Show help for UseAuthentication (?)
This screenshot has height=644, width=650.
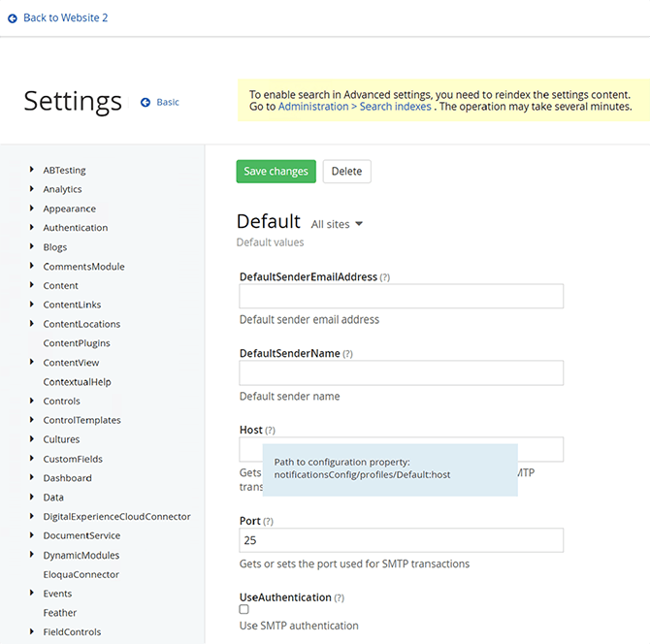(339, 597)
